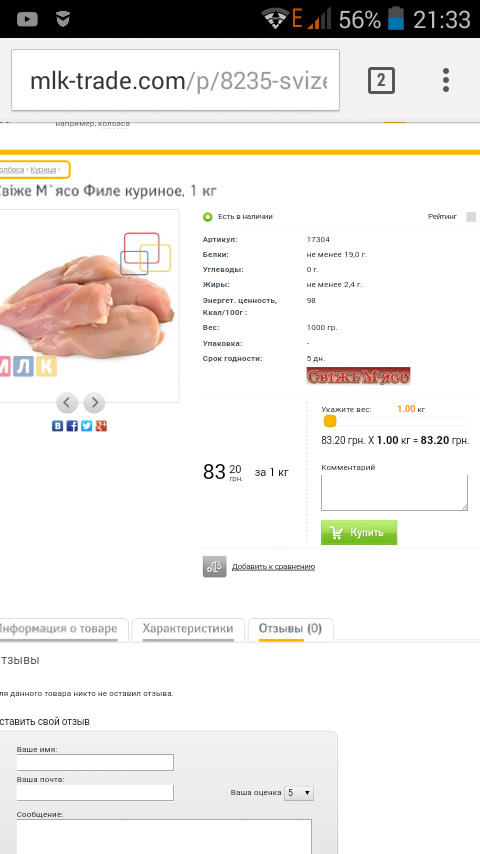Click the weight slider handle
Viewport: 480px width, 854px height.
click(x=330, y=421)
